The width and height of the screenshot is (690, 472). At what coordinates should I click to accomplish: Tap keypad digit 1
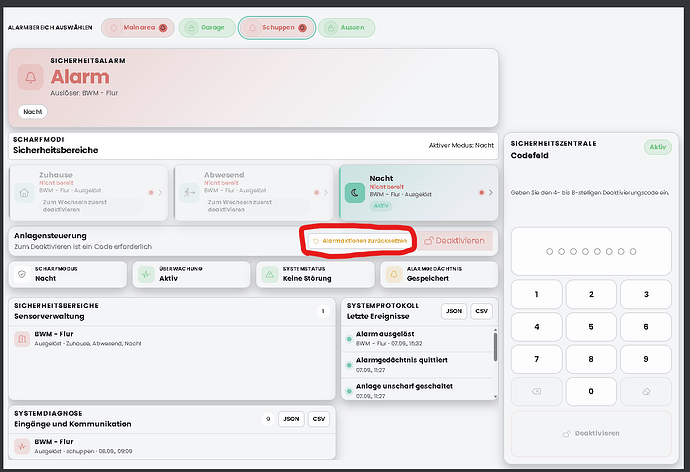536,294
